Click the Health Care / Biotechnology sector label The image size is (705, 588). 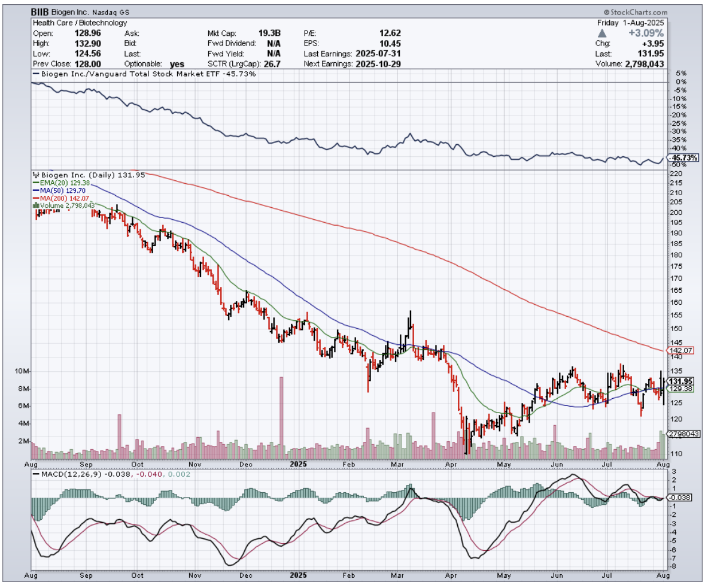[x=79, y=23]
